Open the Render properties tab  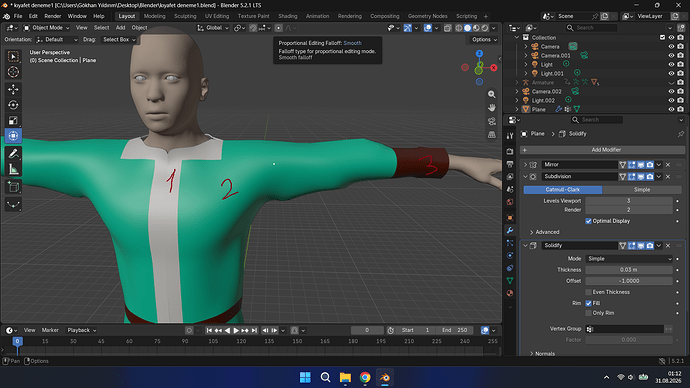click(x=510, y=151)
